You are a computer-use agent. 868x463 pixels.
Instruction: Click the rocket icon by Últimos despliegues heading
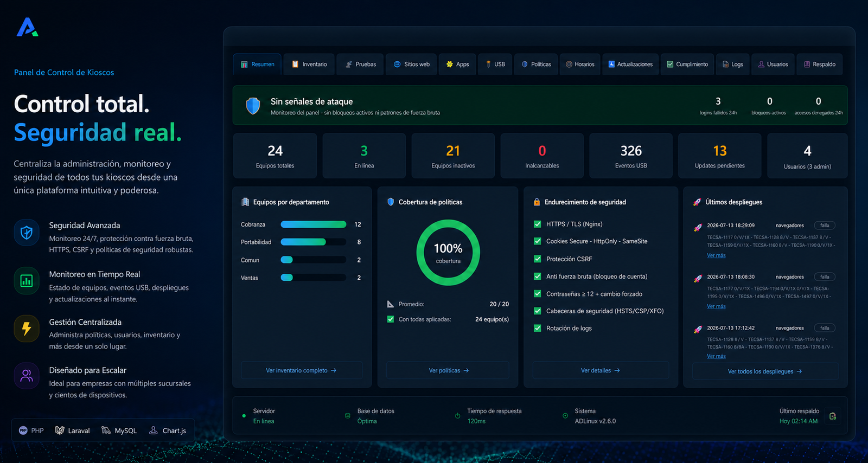[697, 202]
